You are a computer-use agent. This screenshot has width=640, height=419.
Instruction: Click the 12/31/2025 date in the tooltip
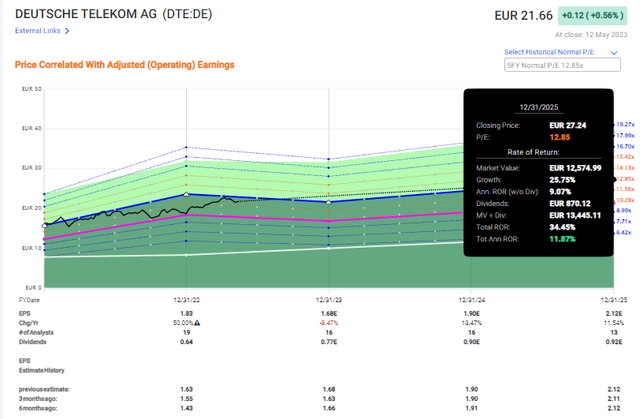538,107
